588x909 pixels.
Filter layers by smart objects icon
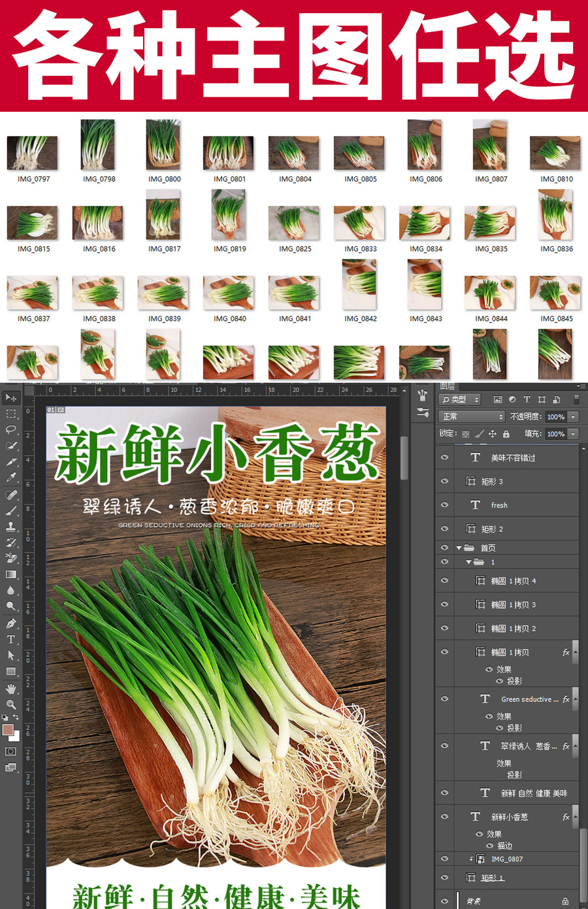pyautogui.click(x=557, y=399)
